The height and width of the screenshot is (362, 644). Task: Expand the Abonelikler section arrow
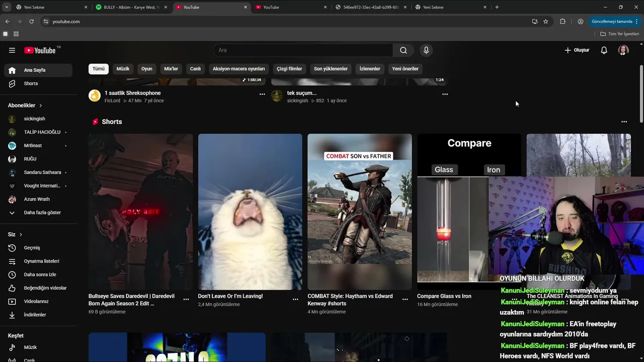(x=40, y=106)
